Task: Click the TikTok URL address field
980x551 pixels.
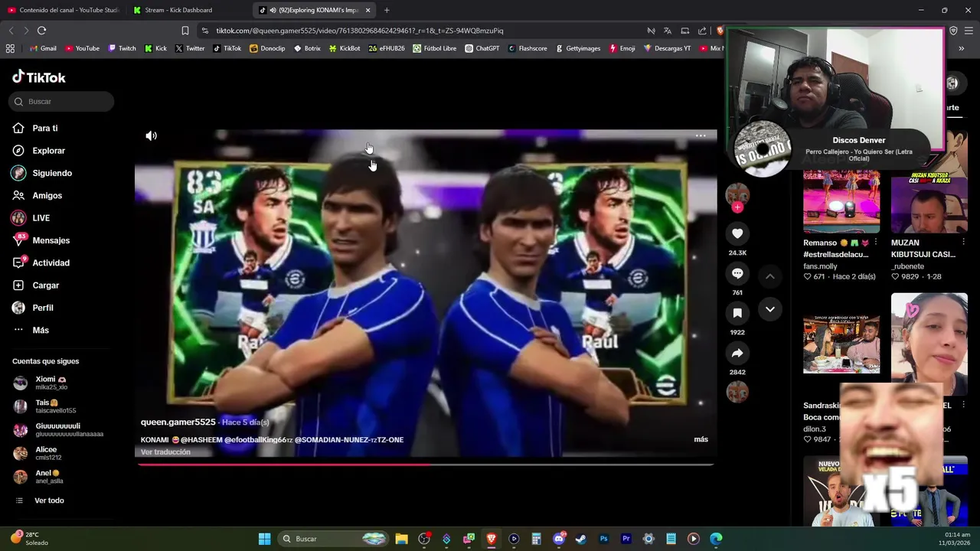Action: [421, 31]
